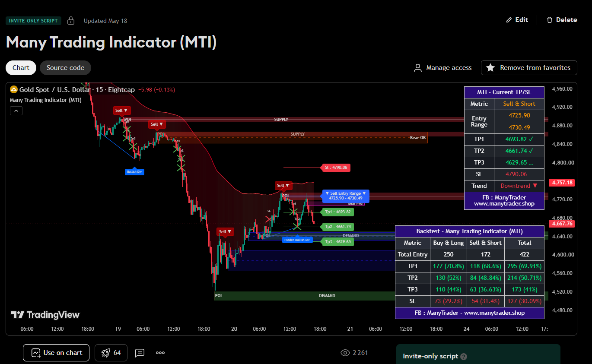Click the TradingView logo on the chart
592x364 pixels.
[45, 315]
